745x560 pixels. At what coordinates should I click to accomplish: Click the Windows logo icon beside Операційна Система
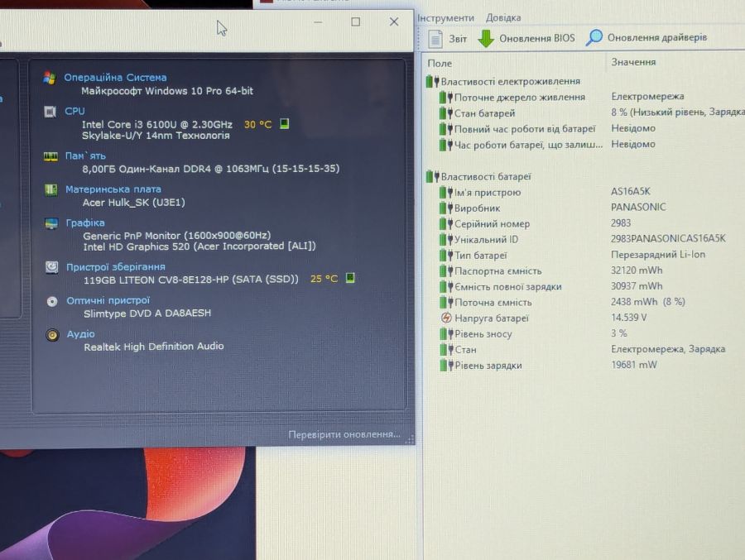(50, 78)
